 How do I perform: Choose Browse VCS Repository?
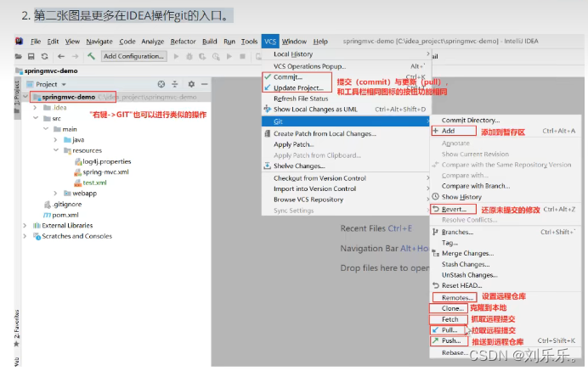pyautogui.click(x=347, y=200)
